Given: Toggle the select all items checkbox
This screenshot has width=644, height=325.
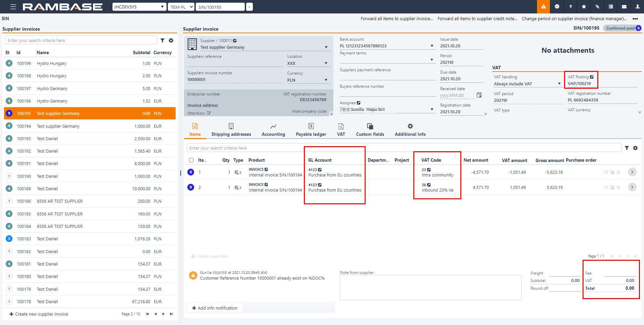Looking at the screenshot, I should point(191,160).
